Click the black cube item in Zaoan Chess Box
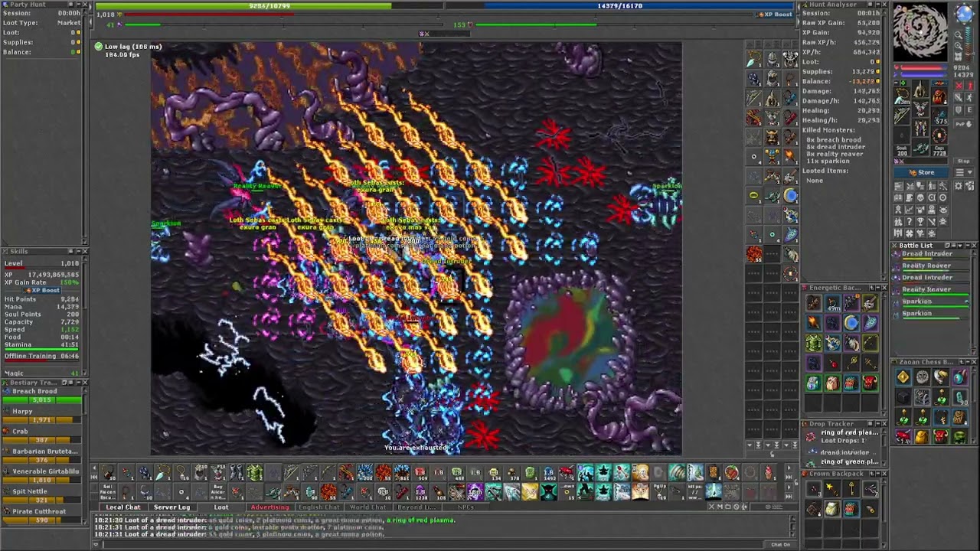The width and height of the screenshot is (980, 551). pos(903,396)
